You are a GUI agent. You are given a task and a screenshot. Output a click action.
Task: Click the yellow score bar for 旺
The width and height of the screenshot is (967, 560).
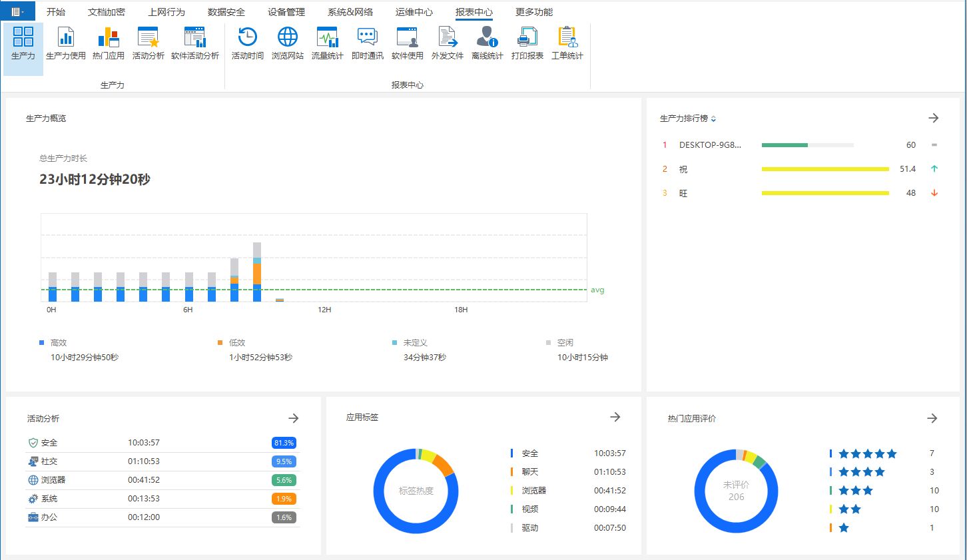825,193
